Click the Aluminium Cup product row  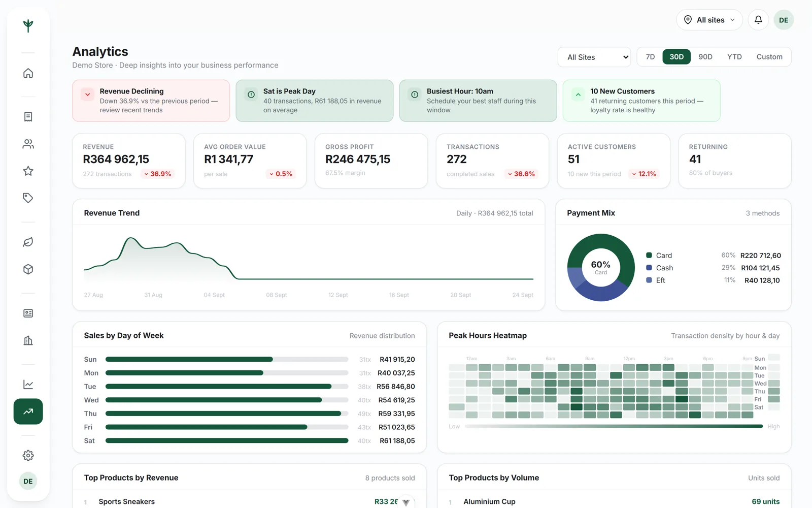coord(614,501)
